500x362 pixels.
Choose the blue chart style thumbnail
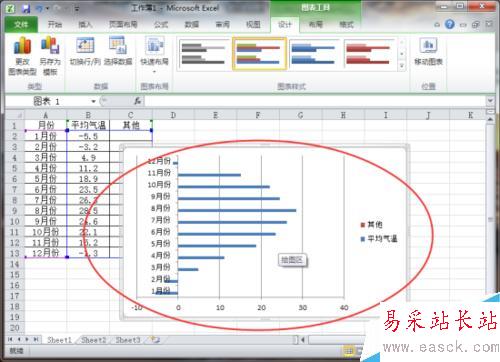coord(313,54)
